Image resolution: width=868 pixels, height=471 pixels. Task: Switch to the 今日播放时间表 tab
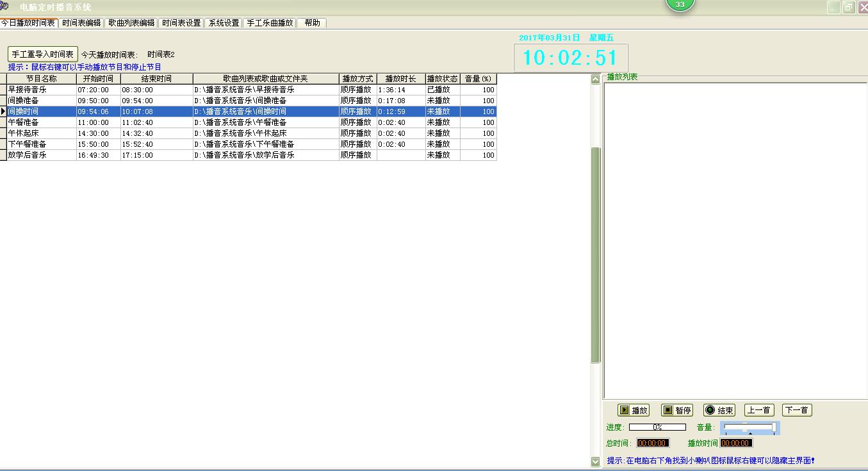(29, 23)
